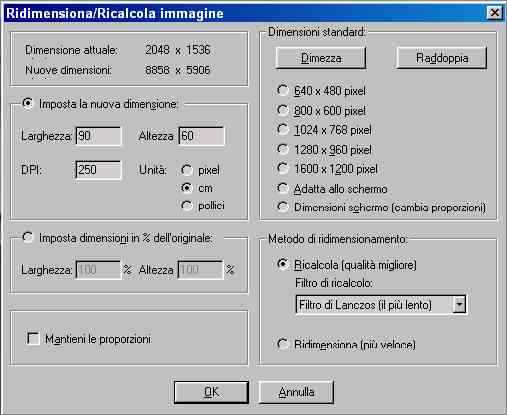507x415 pixels.
Task: Select 'Imposta dimensioni in % dell'originale' option
Action: tap(28, 237)
